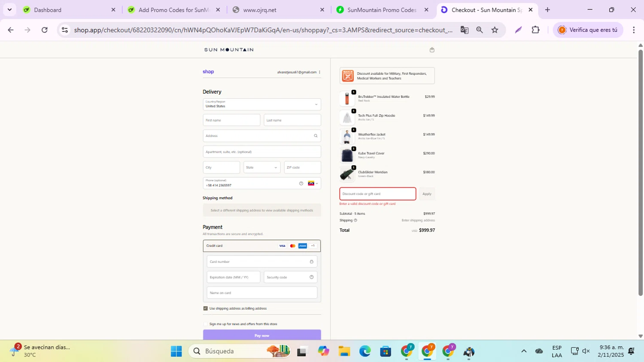Open the cart bag icon

tap(432, 50)
